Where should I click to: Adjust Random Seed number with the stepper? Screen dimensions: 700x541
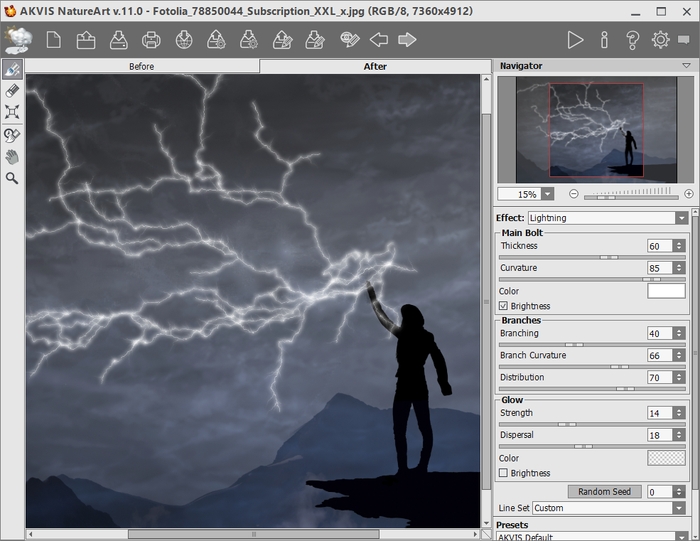679,492
